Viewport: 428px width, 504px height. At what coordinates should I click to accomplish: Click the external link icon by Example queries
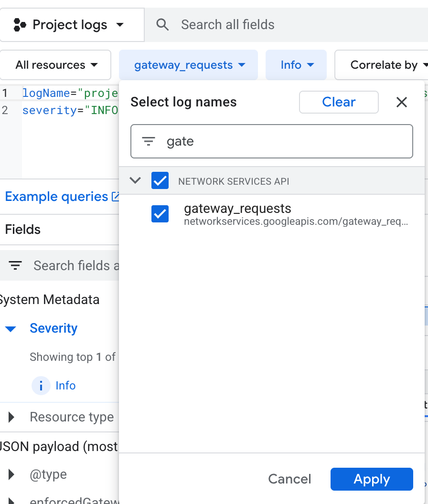click(x=115, y=197)
